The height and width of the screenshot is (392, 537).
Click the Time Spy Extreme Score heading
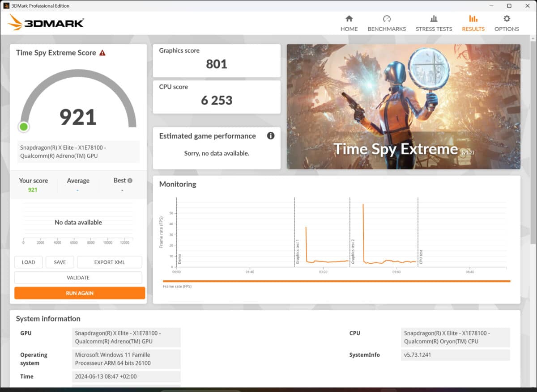56,53
